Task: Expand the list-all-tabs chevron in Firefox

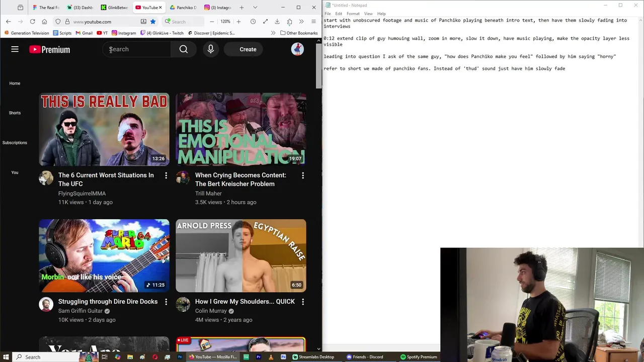Action: click(x=255, y=8)
